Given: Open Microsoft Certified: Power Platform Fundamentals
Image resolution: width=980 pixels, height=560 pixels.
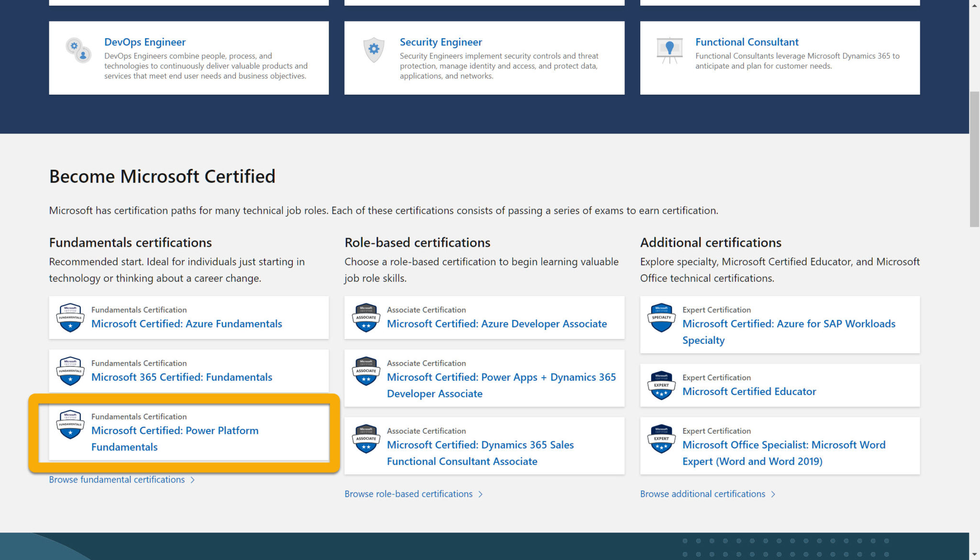Looking at the screenshot, I should (x=175, y=439).
